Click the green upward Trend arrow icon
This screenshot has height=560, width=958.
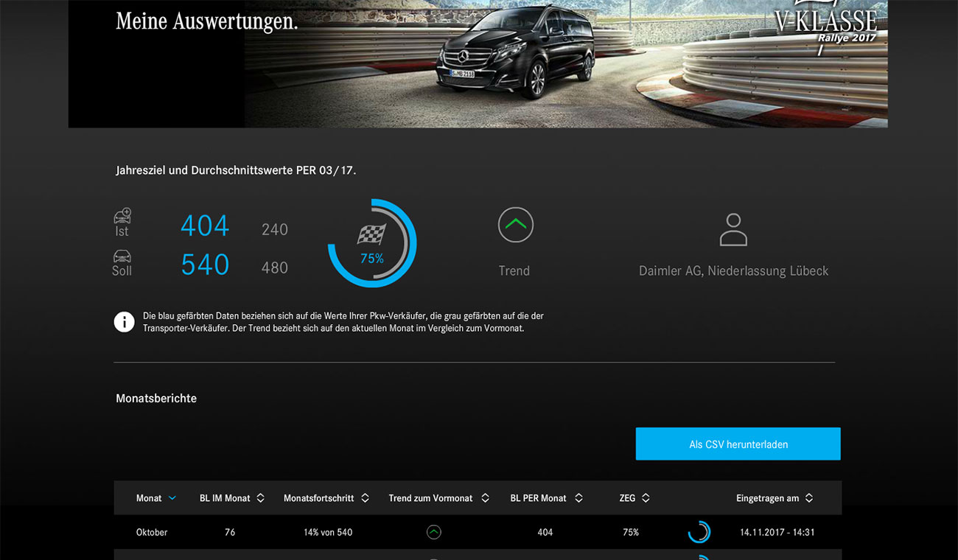[x=516, y=225]
